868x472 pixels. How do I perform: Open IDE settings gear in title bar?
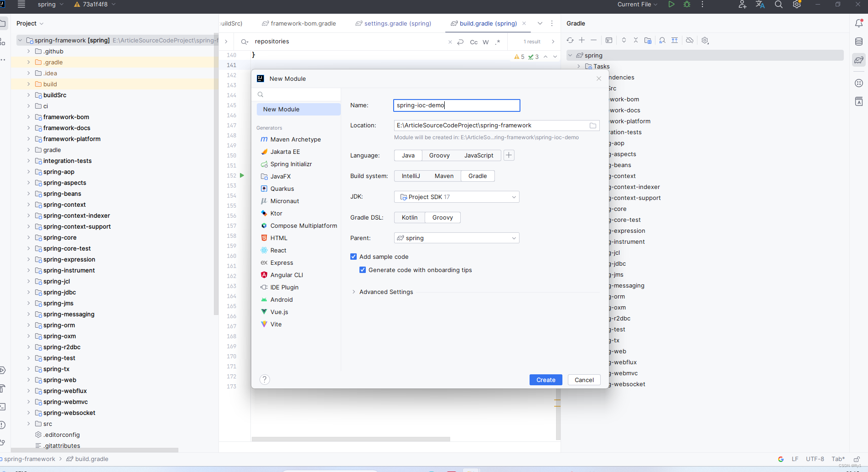point(797,5)
